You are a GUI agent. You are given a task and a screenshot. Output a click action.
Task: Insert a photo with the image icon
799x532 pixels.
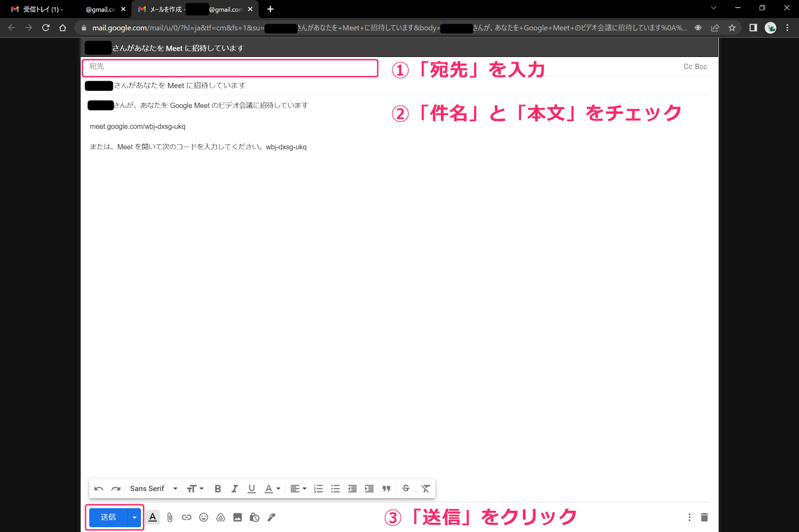[238, 517]
